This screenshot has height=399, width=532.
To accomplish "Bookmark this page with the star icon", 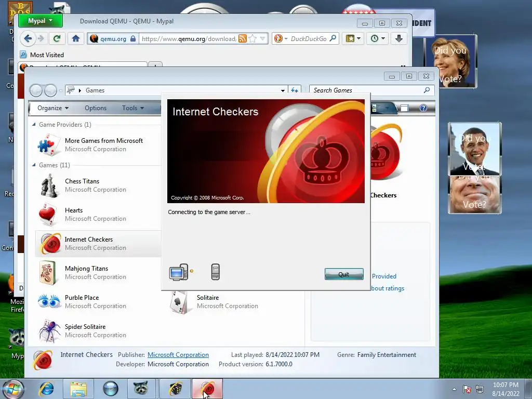I will pyautogui.click(x=252, y=38).
